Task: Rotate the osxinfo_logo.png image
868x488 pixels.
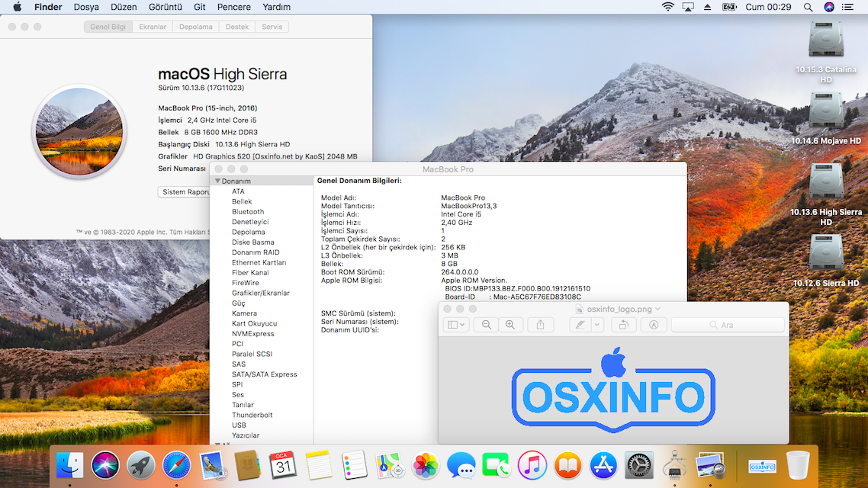Action: tap(624, 324)
